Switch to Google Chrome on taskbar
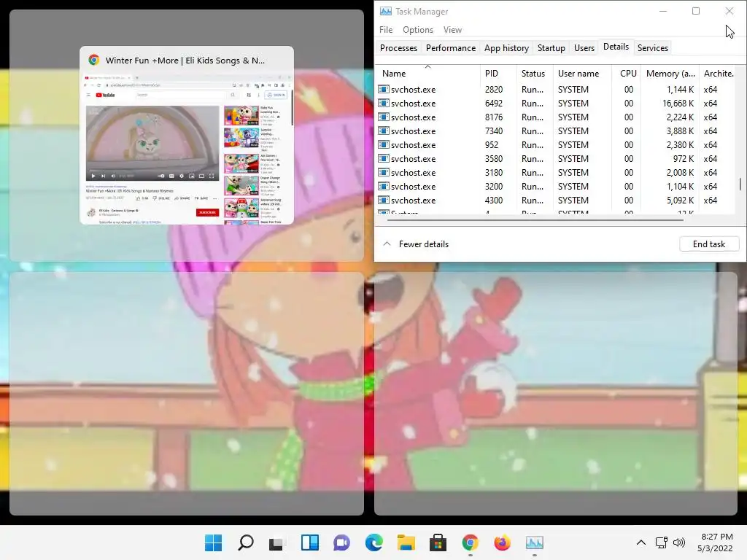The width and height of the screenshot is (747, 560). pos(471,542)
